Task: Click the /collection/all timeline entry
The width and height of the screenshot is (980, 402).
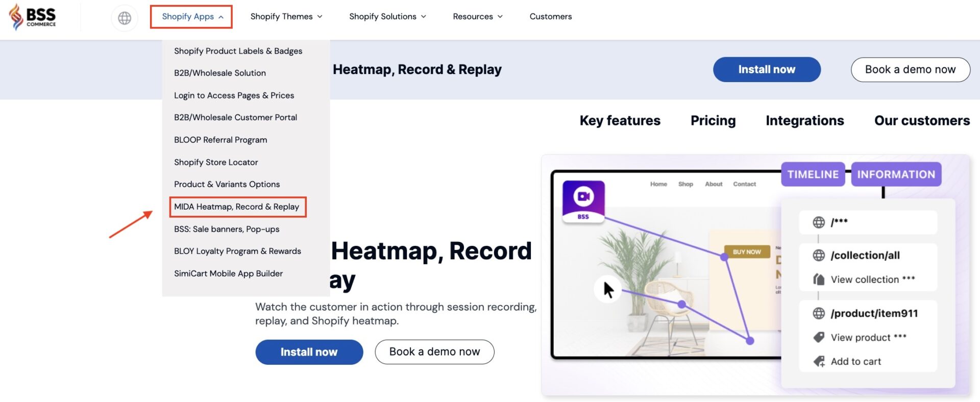Action: click(865, 255)
